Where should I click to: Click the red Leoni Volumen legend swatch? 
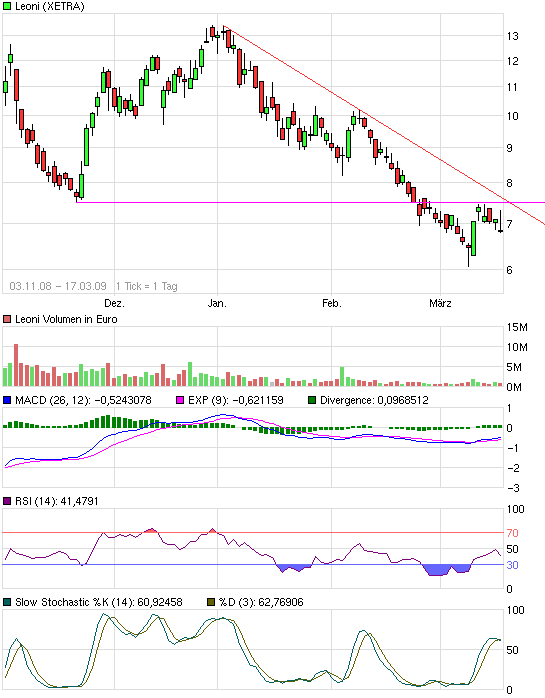7,319
